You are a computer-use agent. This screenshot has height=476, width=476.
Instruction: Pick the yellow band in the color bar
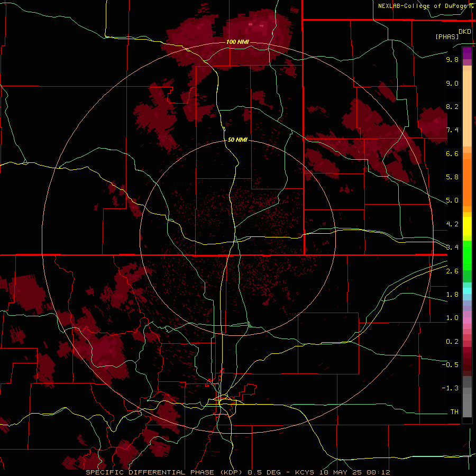[x=467, y=226]
